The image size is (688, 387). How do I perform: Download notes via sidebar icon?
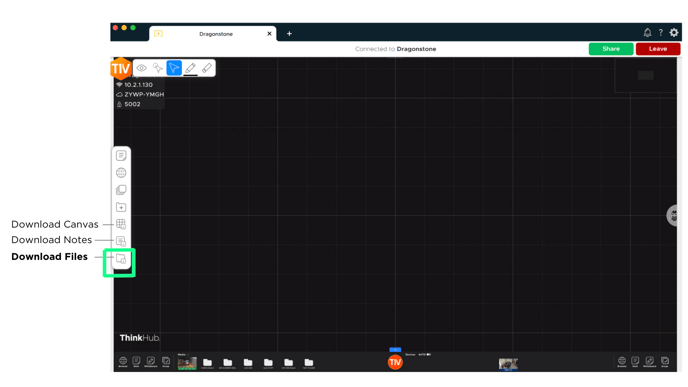(121, 241)
